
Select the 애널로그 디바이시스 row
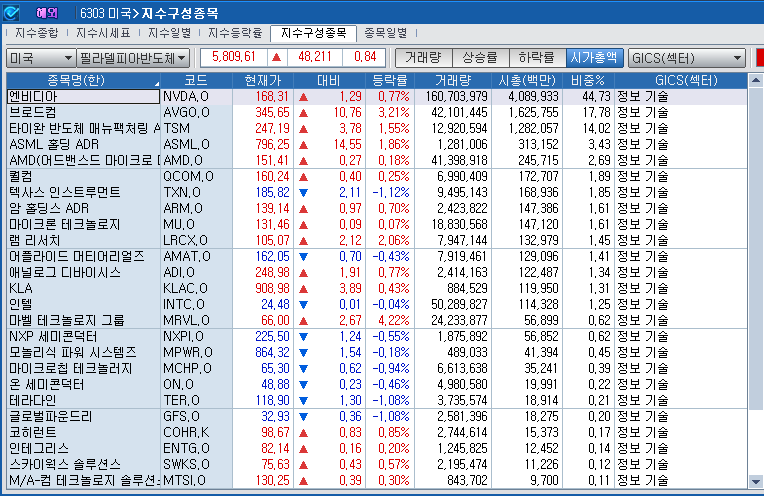(377, 272)
